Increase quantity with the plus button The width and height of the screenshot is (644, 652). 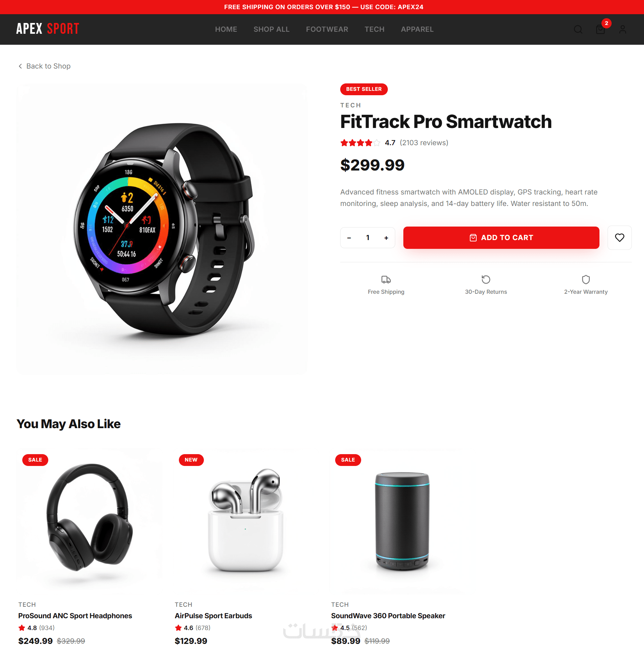[386, 238]
